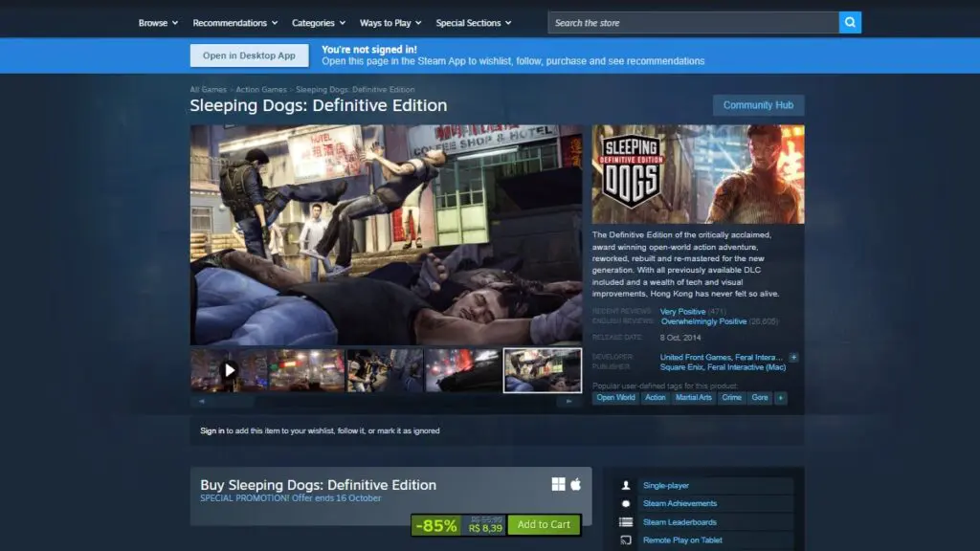Image resolution: width=980 pixels, height=551 pixels.
Task: Click the Single-player person icon
Action: (626, 486)
